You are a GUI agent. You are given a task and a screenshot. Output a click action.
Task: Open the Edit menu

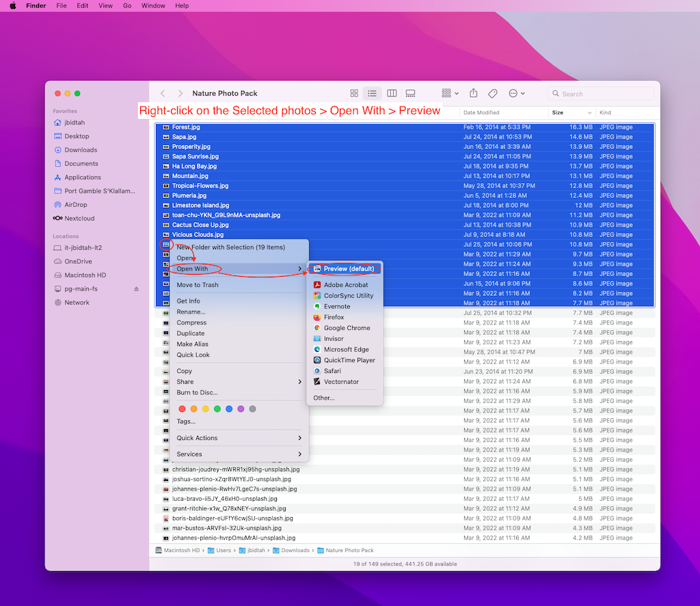(x=83, y=5)
